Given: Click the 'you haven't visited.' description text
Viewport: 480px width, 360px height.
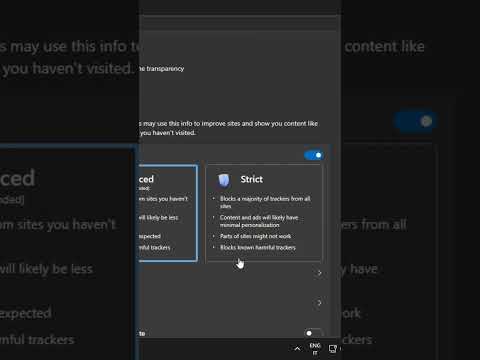Looking at the screenshot, I should point(168,133).
